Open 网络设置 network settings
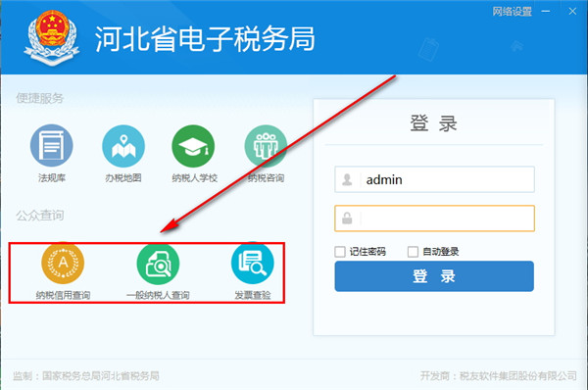 (512, 12)
